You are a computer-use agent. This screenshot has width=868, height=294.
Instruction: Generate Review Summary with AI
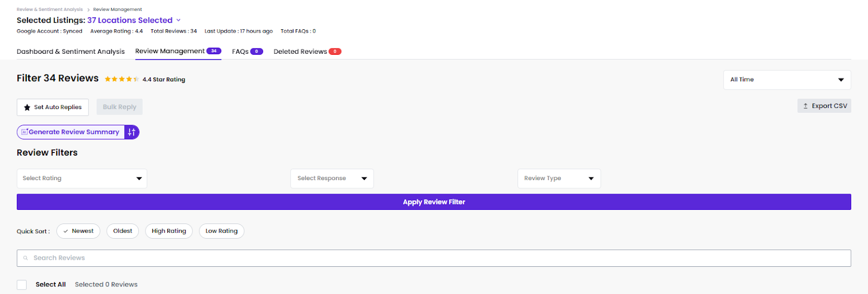point(71,132)
